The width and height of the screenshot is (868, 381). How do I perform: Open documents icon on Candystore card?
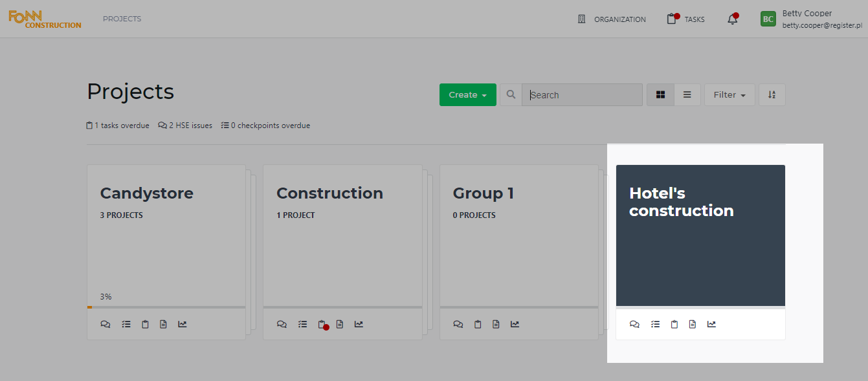pos(163,324)
